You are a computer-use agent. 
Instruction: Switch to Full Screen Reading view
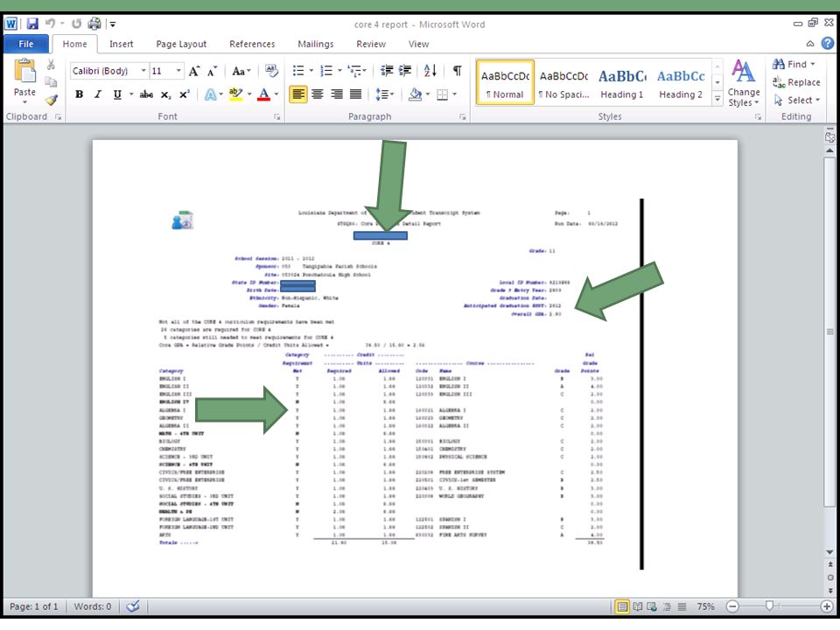pyautogui.click(x=638, y=606)
